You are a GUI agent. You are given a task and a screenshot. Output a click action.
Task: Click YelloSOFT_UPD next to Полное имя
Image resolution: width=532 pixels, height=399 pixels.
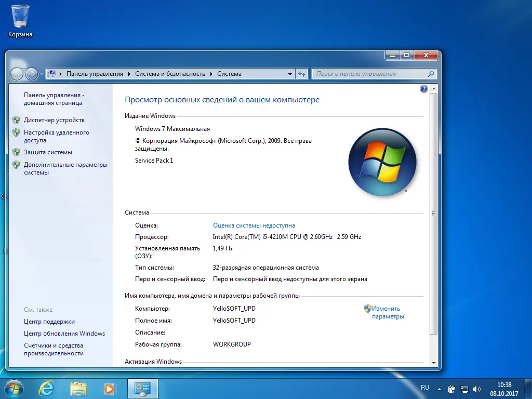pos(234,320)
